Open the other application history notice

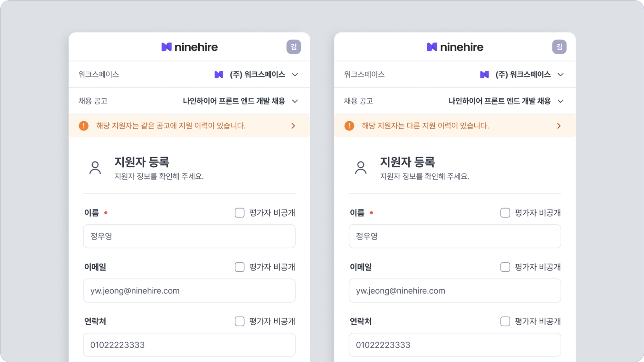tap(455, 126)
